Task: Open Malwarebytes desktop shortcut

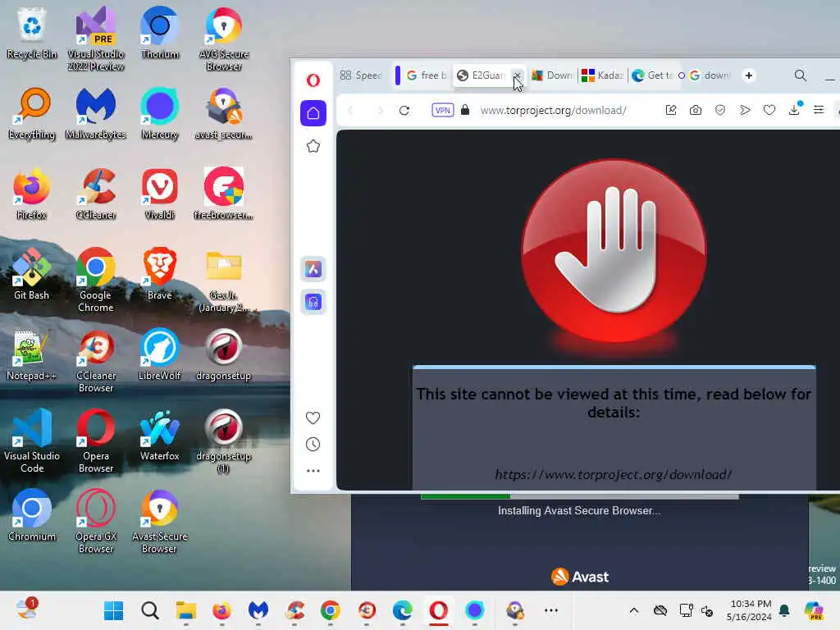Action: [95, 113]
